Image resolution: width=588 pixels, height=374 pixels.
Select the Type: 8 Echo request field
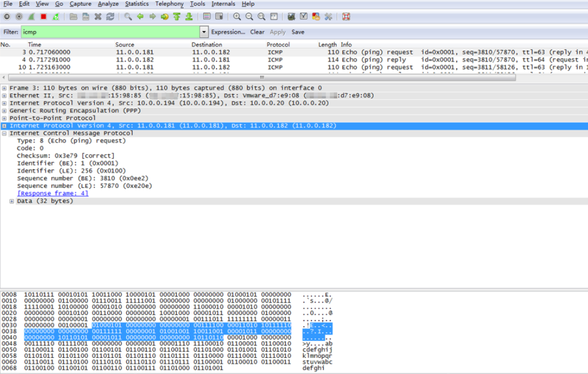71,141
